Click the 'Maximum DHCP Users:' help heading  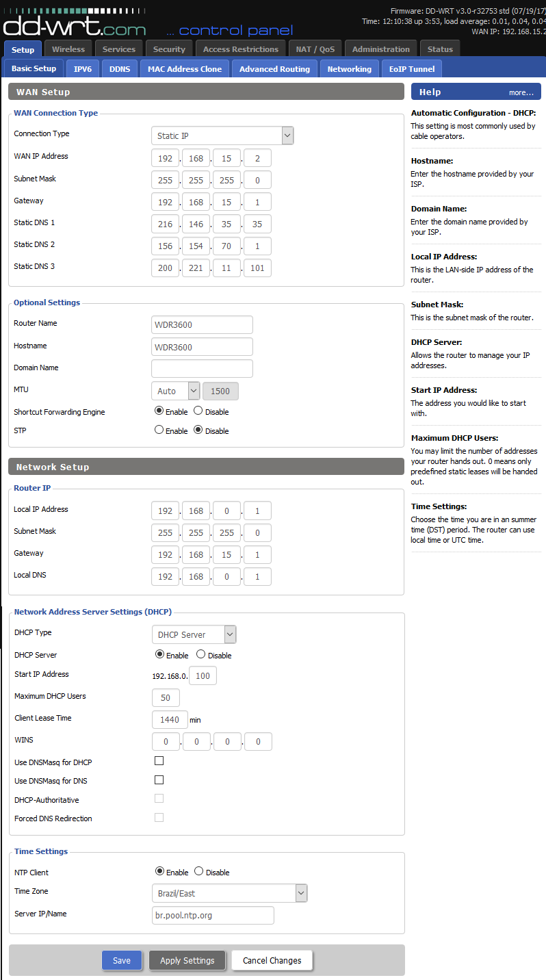click(454, 438)
